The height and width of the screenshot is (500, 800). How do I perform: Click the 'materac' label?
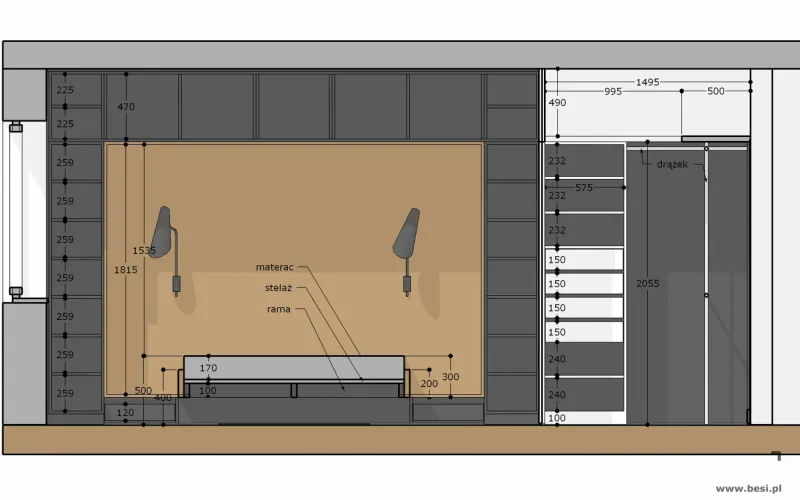[274, 267]
